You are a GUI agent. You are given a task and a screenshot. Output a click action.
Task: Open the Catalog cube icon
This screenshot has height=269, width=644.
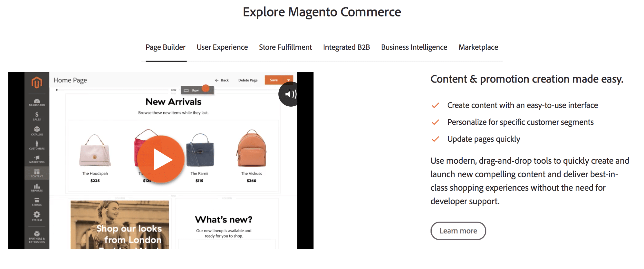pyautogui.click(x=37, y=131)
